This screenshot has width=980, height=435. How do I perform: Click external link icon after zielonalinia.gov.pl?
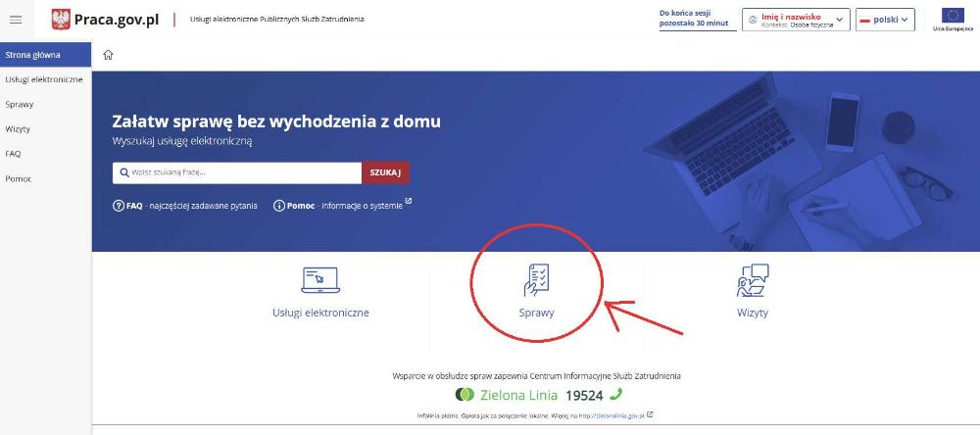(650, 413)
